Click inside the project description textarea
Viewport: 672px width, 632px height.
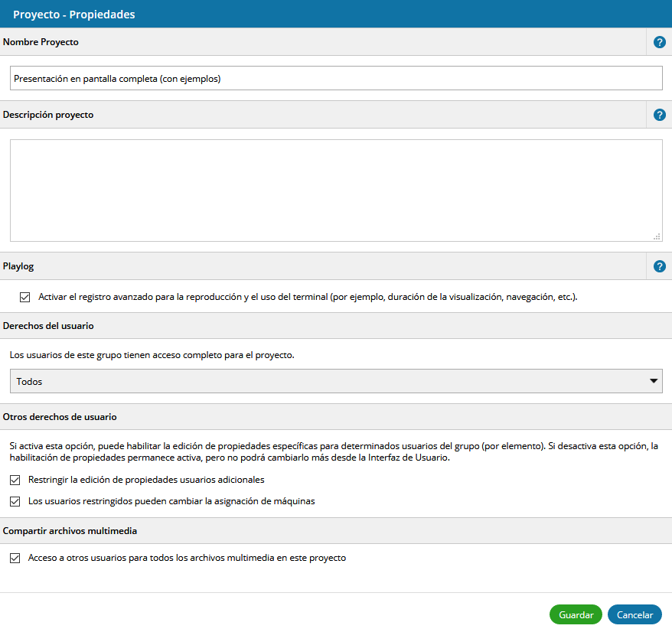click(335, 190)
